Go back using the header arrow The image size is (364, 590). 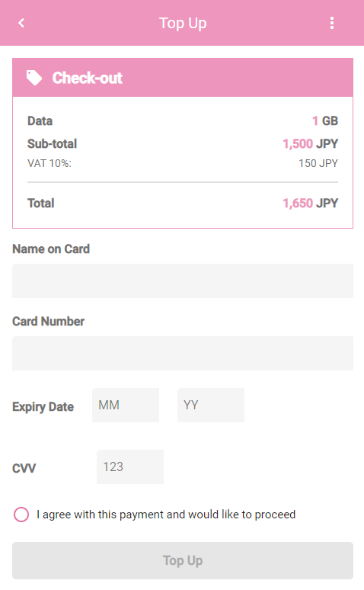[x=21, y=23]
